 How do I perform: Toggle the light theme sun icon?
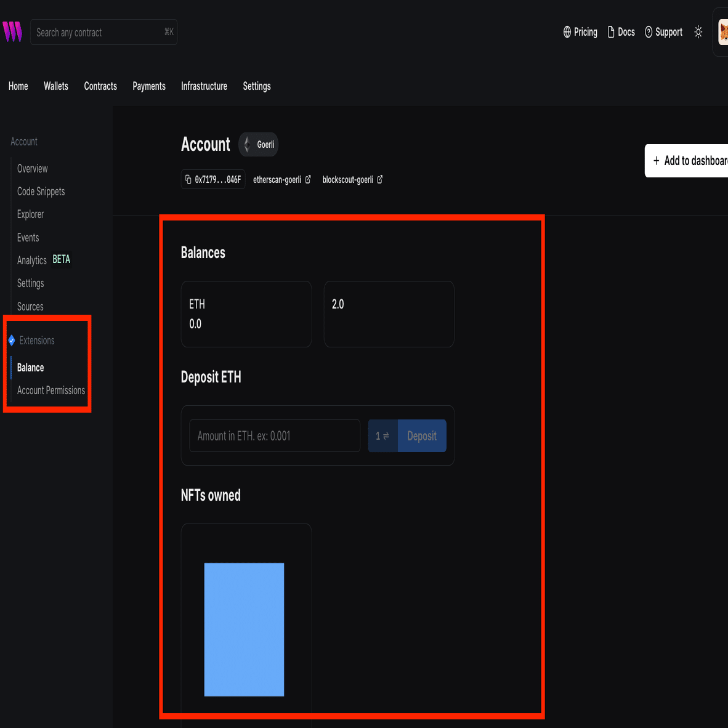tap(698, 32)
